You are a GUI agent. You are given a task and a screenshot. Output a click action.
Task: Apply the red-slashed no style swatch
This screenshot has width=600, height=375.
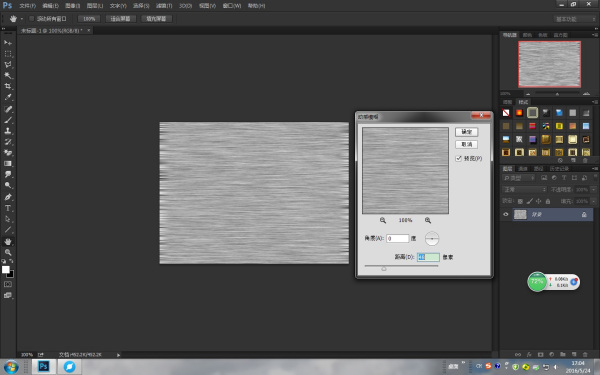click(x=506, y=112)
